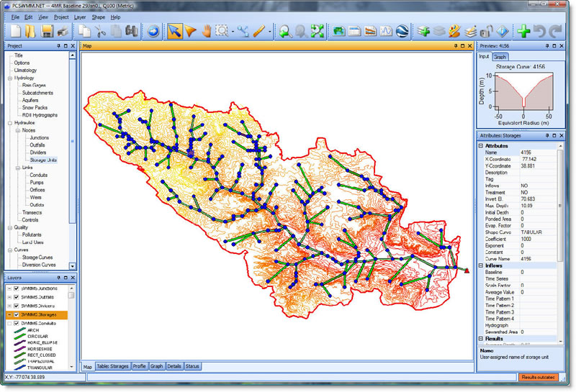
Task: Toggle the SWMM5.Conduits layer visibility checkbox
Action: (x=17, y=324)
